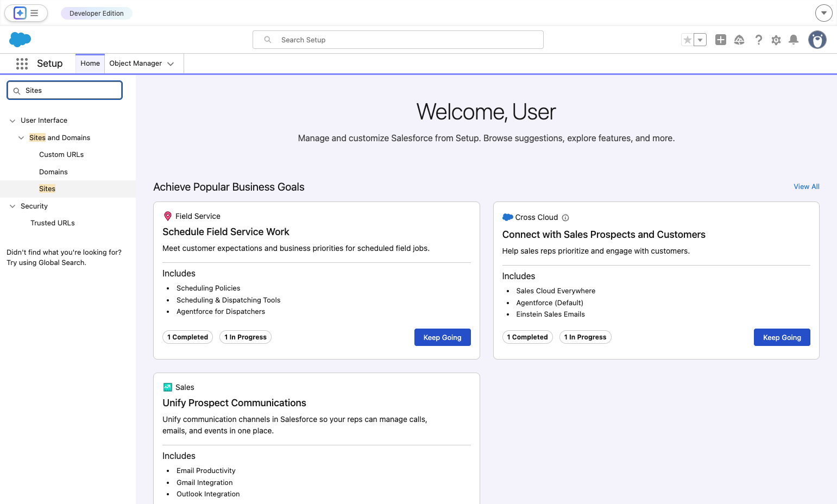Open the notifications bell
This screenshot has height=504, width=837.
click(794, 40)
